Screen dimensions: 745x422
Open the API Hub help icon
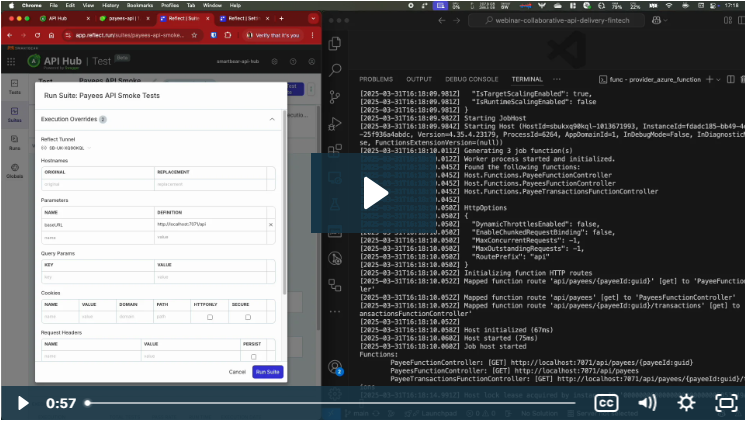[293, 61]
